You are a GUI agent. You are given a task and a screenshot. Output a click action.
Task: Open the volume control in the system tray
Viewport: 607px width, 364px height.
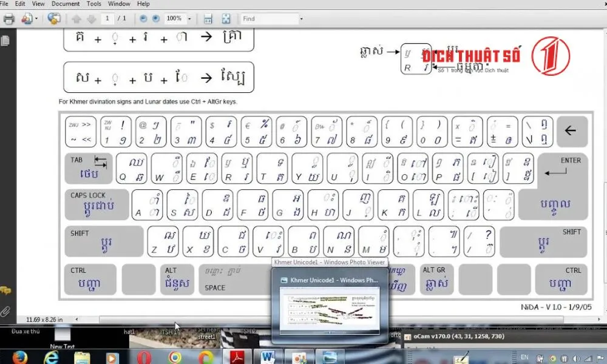[575, 357]
